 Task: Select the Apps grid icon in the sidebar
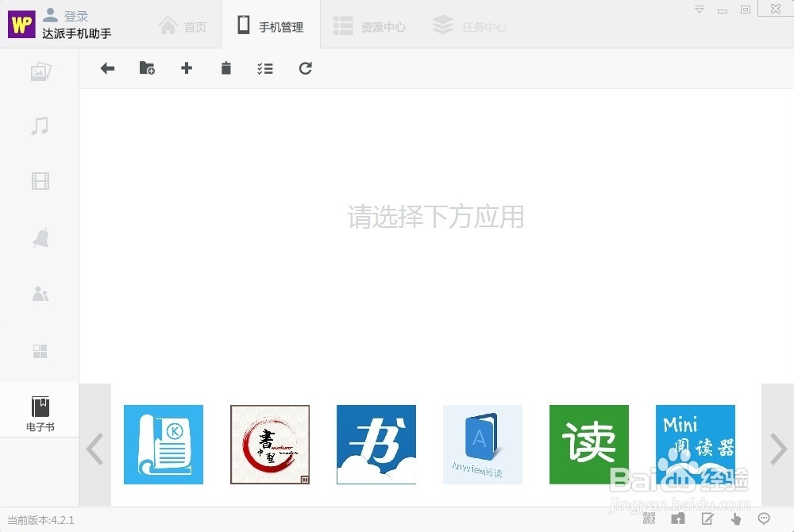pyautogui.click(x=40, y=351)
